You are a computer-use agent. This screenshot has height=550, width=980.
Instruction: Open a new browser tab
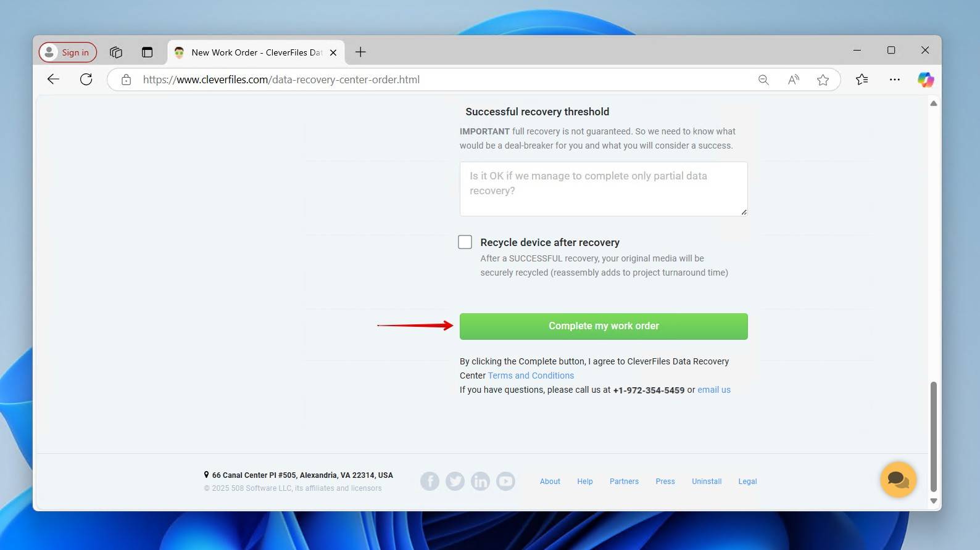coord(360,52)
